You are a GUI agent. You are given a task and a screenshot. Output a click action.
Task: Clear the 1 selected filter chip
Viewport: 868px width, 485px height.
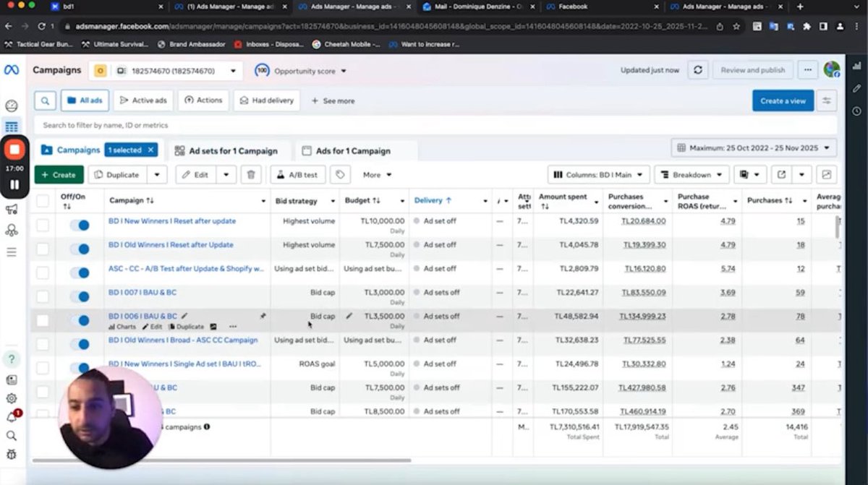click(150, 150)
